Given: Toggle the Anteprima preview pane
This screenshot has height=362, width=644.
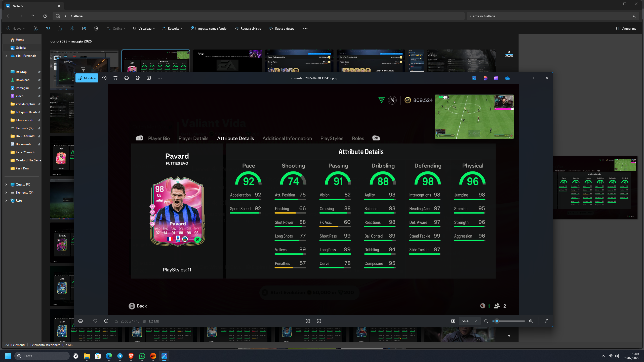Looking at the screenshot, I should (626, 29).
